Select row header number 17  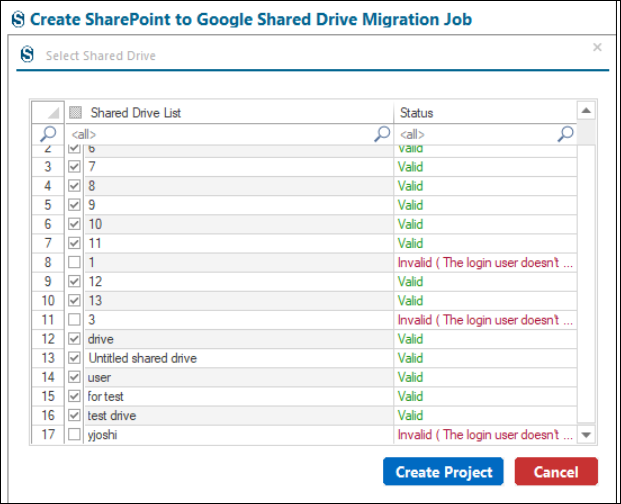(x=48, y=434)
